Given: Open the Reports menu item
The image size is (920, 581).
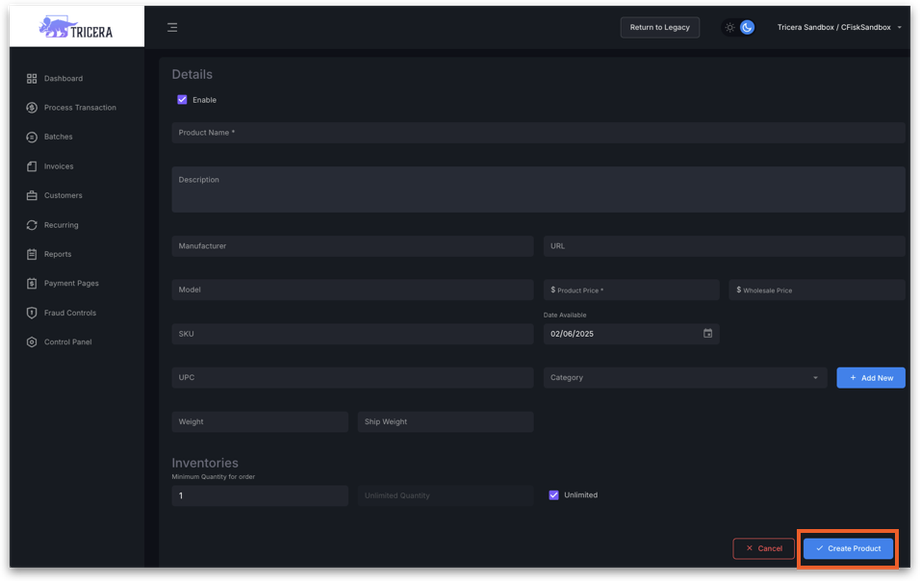Looking at the screenshot, I should coord(58,254).
